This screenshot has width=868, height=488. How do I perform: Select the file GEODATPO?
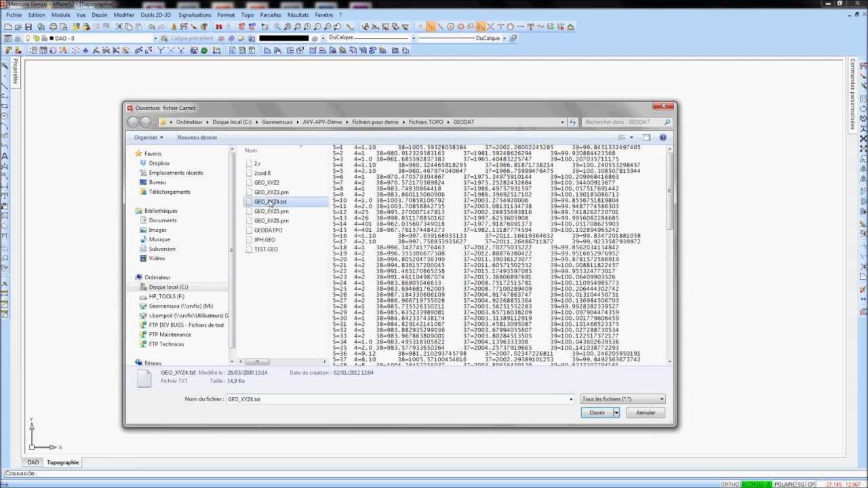pyautogui.click(x=268, y=230)
